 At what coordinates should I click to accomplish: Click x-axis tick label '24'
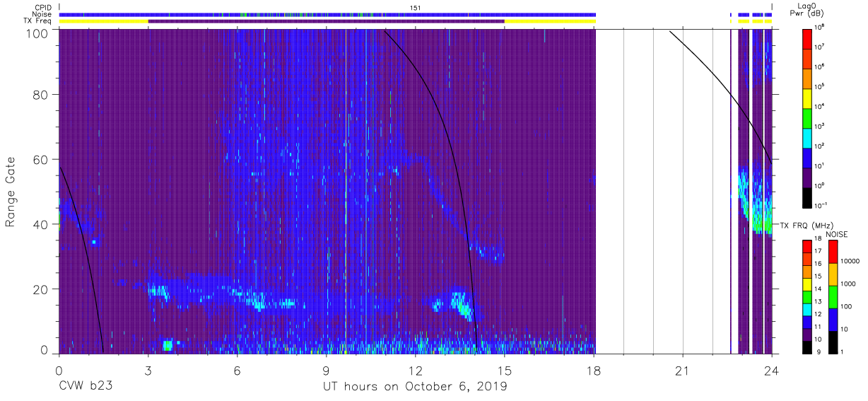coord(772,370)
